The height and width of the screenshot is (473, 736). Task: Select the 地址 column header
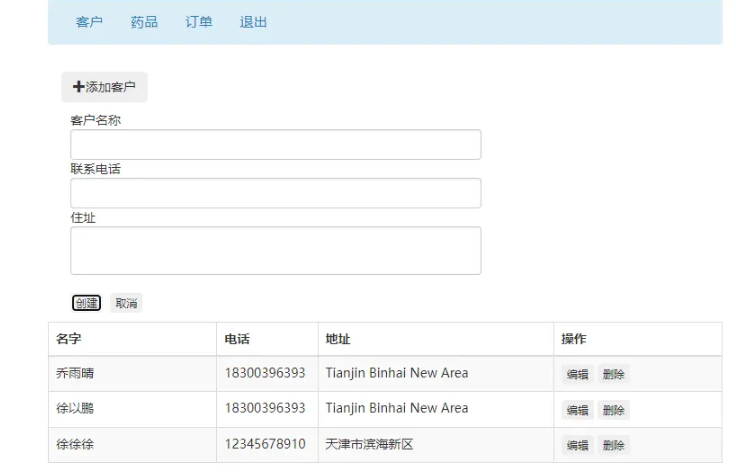[338, 339]
